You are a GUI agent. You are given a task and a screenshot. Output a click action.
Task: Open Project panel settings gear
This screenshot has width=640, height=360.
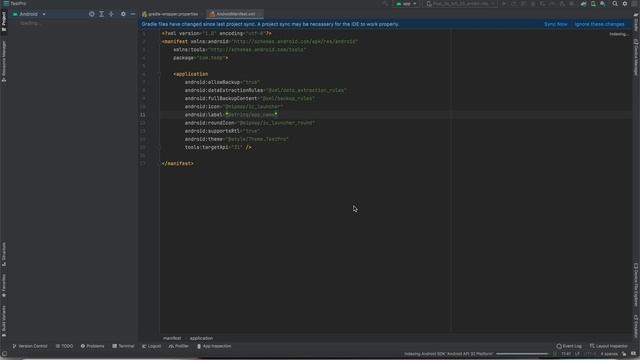(x=123, y=14)
